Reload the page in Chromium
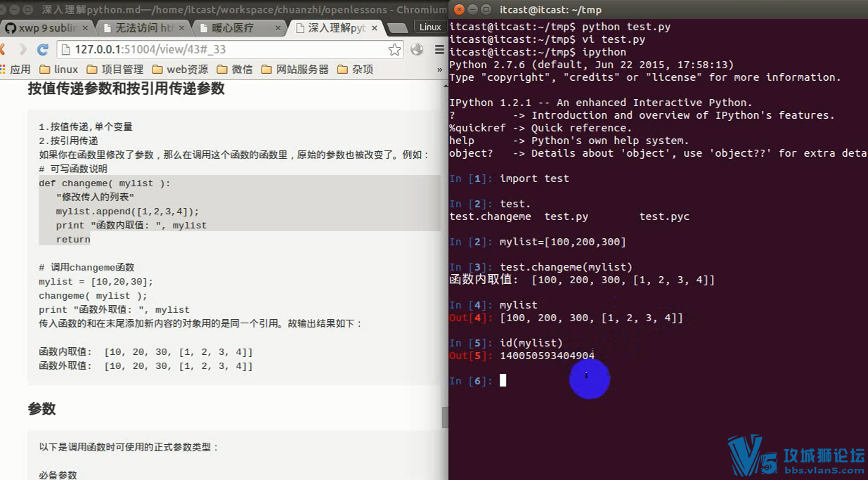The width and height of the screenshot is (868, 480). coord(43,50)
